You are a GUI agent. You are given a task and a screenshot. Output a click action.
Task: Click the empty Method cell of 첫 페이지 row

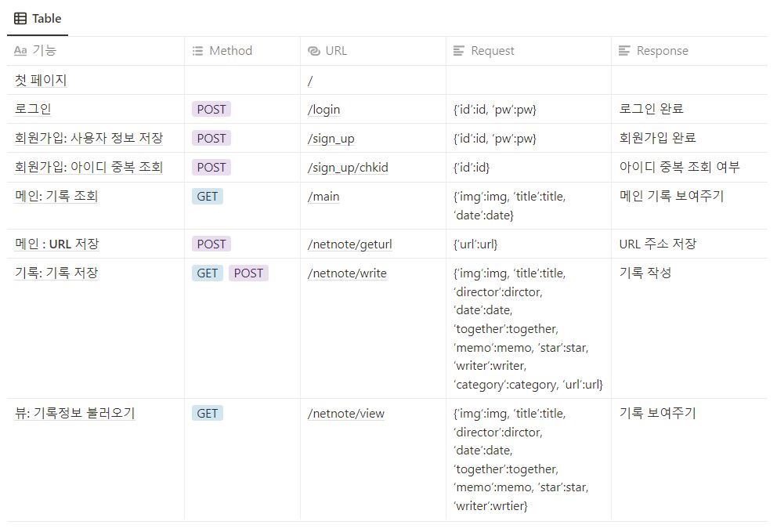241,79
